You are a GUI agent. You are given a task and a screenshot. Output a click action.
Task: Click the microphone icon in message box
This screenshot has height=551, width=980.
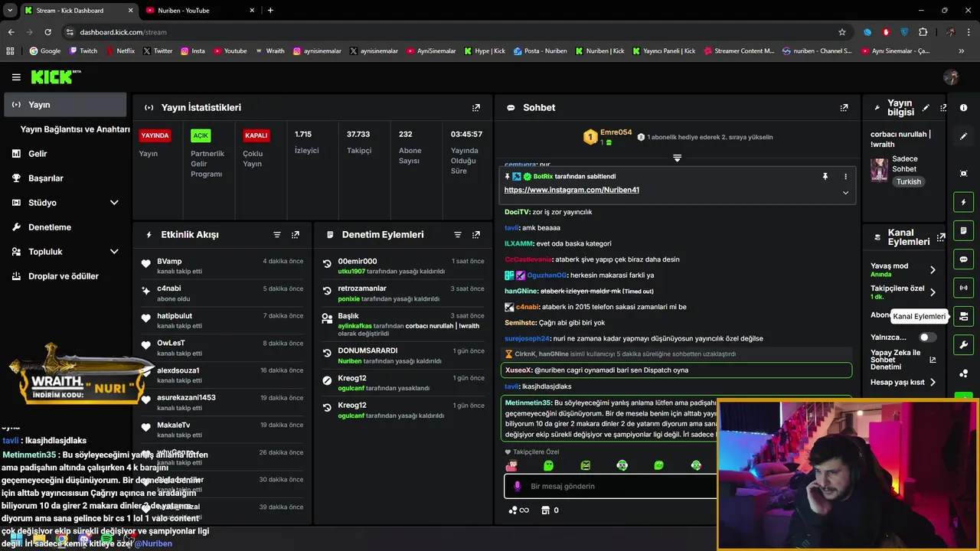pyautogui.click(x=518, y=486)
